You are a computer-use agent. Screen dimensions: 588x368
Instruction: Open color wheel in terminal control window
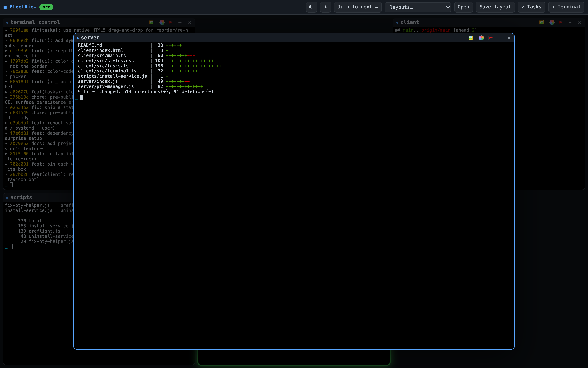coord(162,22)
